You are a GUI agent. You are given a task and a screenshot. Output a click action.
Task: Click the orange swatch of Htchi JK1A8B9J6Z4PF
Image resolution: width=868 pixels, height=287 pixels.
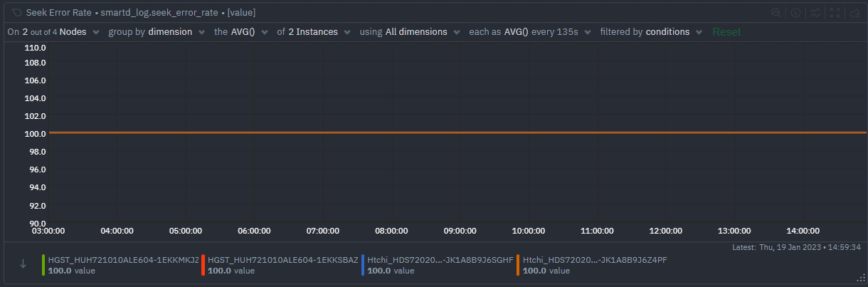(x=518, y=265)
